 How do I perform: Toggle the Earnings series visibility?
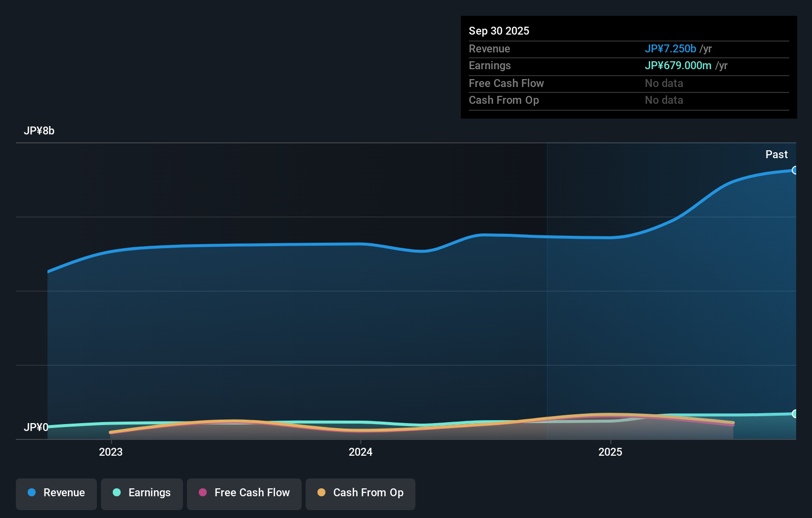tap(141, 493)
